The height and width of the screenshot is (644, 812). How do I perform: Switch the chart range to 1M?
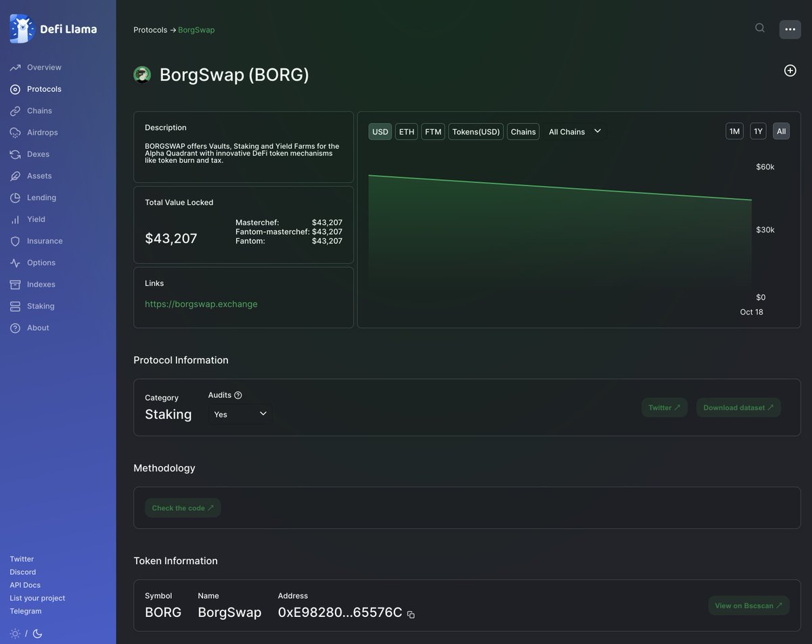pyautogui.click(x=734, y=131)
